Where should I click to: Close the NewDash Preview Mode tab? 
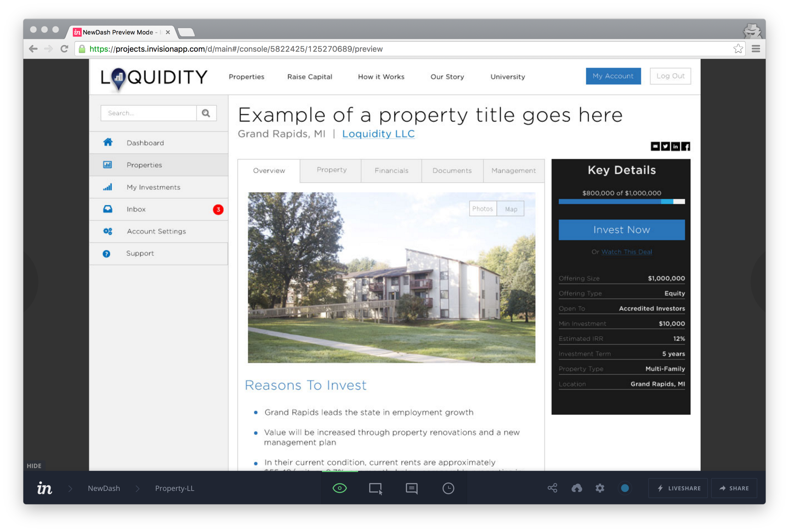(168, 32)
